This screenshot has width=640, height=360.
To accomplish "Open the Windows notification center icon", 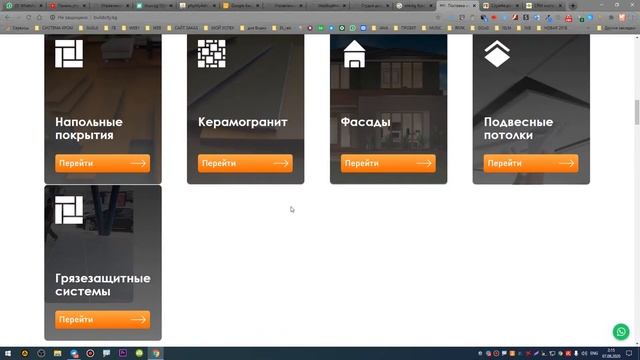I will click(629, 353).
